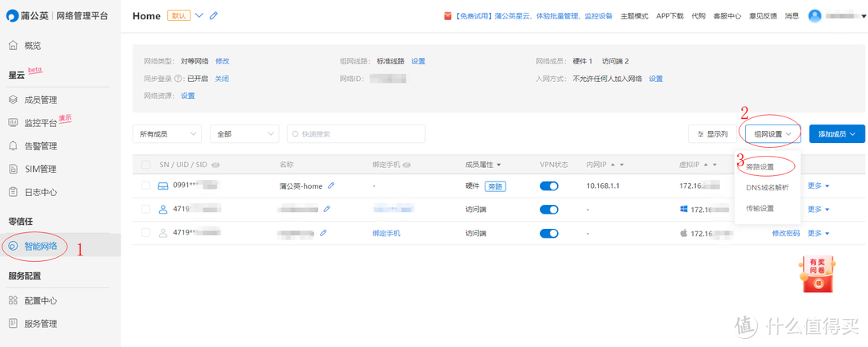Click the Apple icon in the 虚拟IP column

684,233
